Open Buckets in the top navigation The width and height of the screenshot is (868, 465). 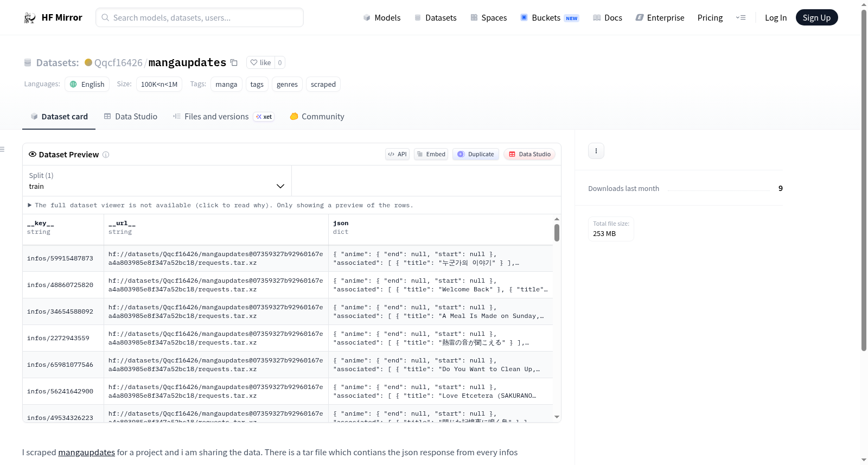tap(550, 18)
